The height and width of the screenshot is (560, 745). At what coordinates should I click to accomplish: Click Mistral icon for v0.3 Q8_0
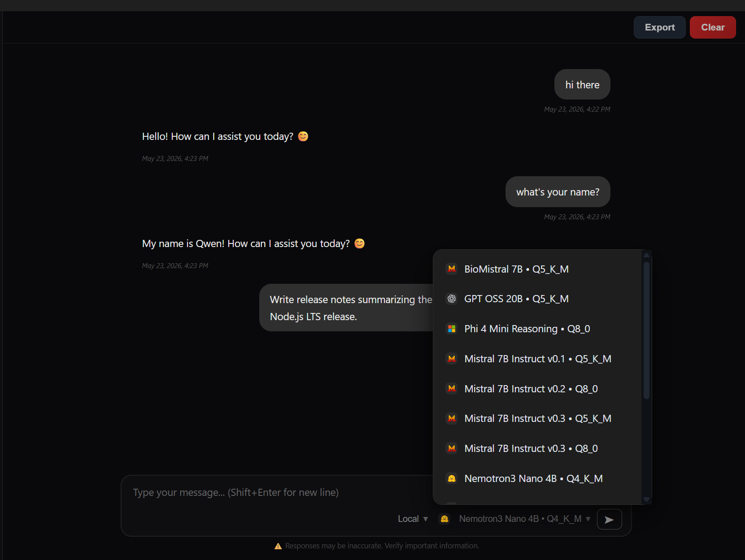pyautogui.click(x=452, y=448)
